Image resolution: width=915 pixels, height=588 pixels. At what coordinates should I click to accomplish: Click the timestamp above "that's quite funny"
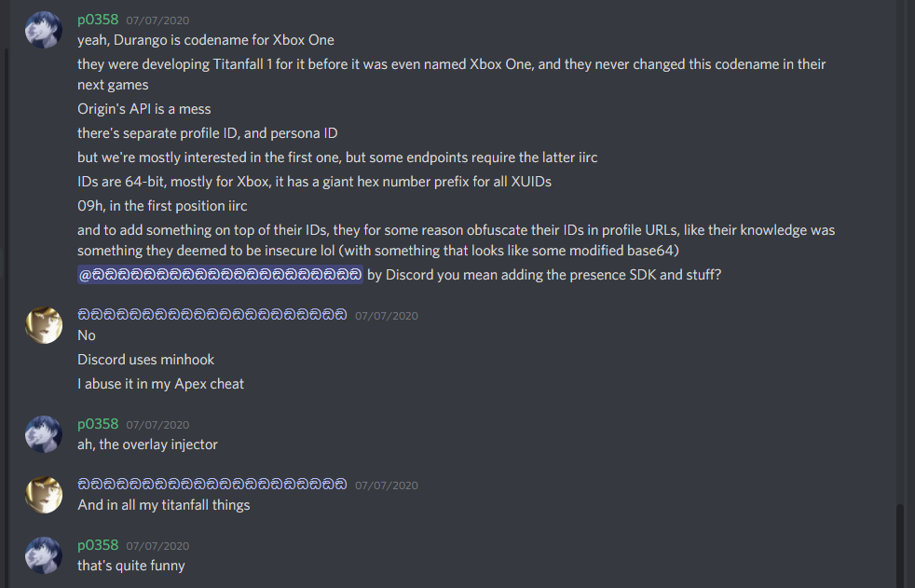tap(157, 545)
